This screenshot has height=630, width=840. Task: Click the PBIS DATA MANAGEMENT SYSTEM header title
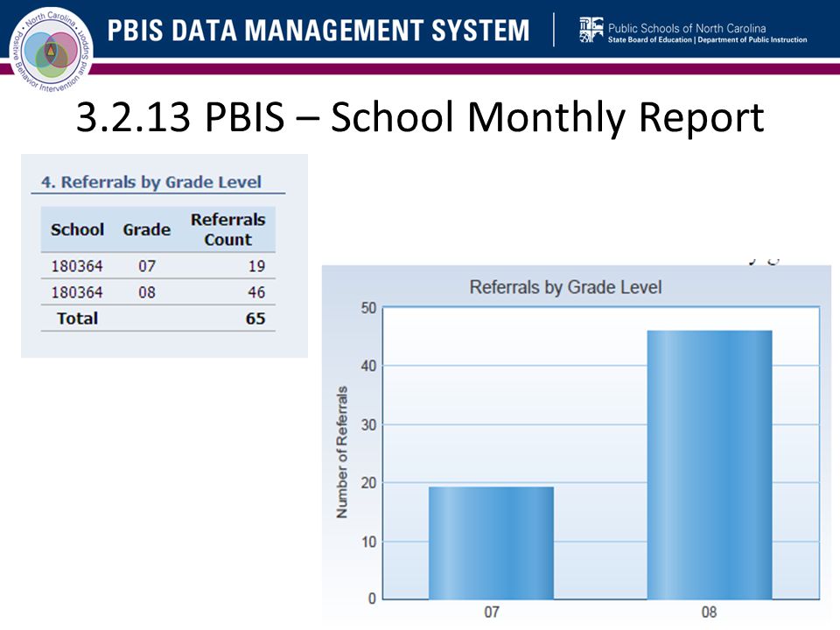click(318, 30)
